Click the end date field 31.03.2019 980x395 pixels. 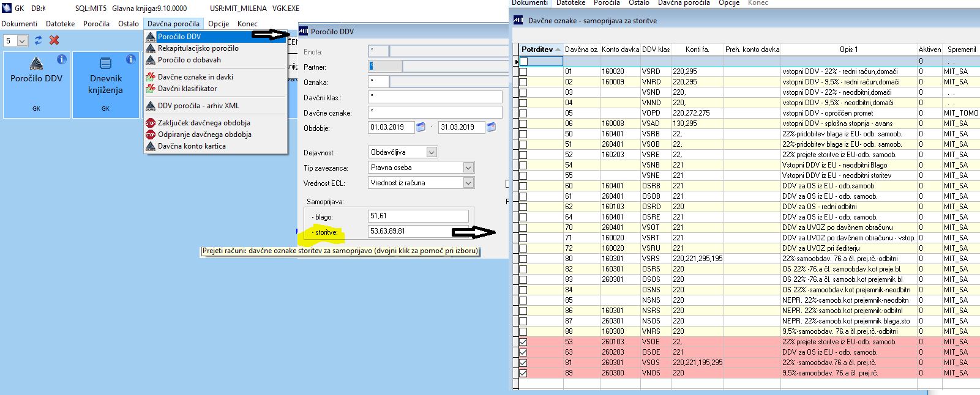[462, 127]
